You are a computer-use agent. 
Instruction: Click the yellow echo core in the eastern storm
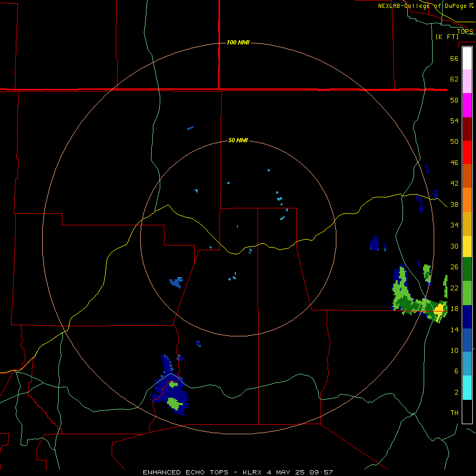click(439, 311)
